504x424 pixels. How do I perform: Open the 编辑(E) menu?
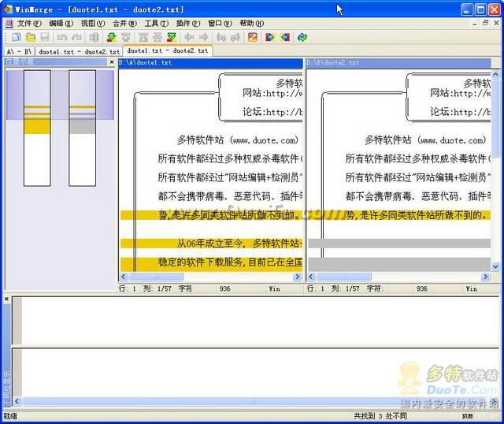point(61,23)
